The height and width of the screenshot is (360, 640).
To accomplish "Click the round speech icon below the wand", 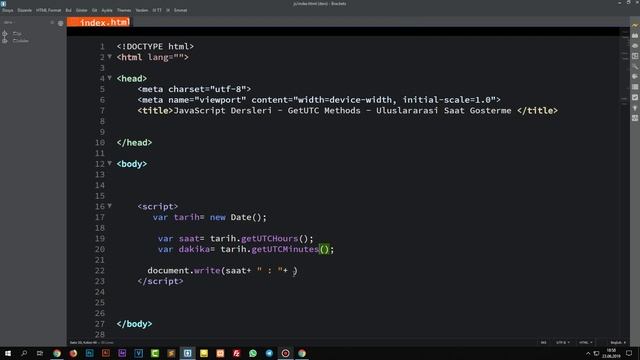I will click(x=635, y=76).
